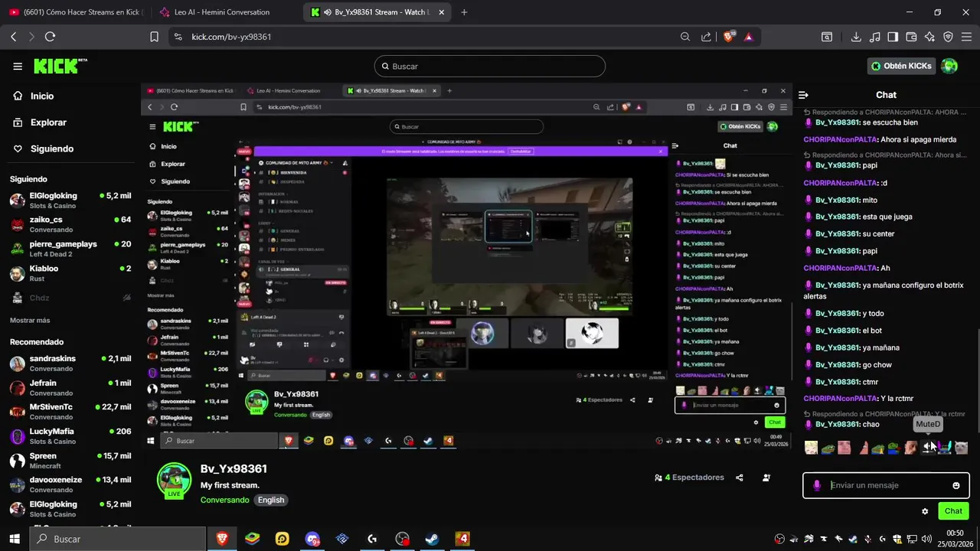Switch to Leo AI Hemini Conversation tab

224,12
